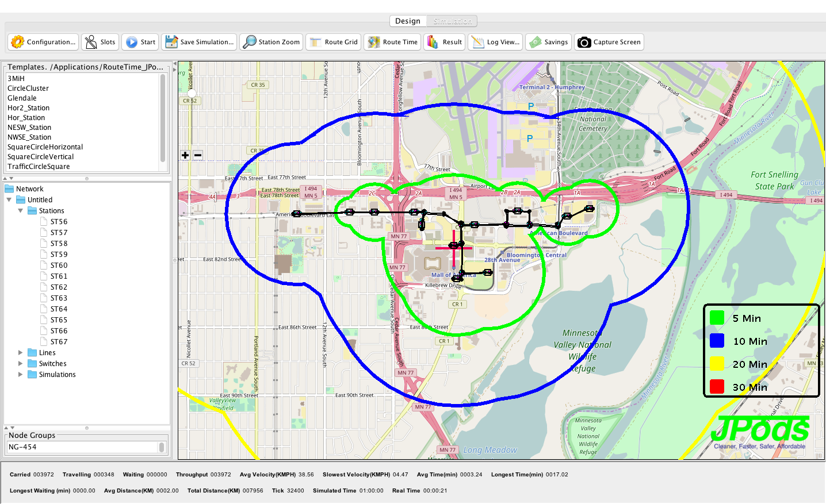Open the Log View button

click(495, 42)
